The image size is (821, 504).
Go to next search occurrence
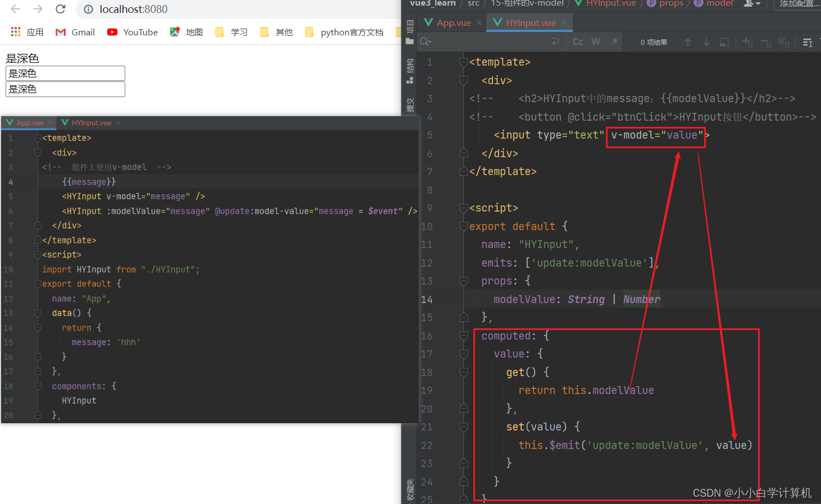pyautogui.click(x=706, y=42)
